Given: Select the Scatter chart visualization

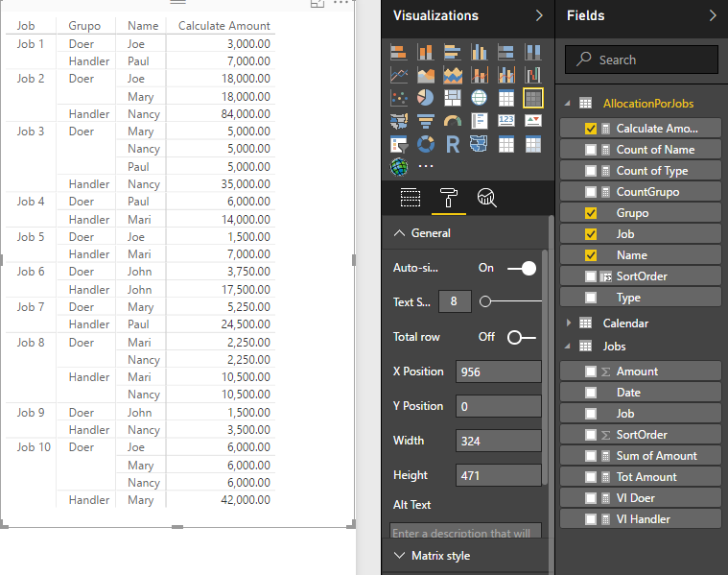Looking at the screenshot, I should (x=399, y=98).
